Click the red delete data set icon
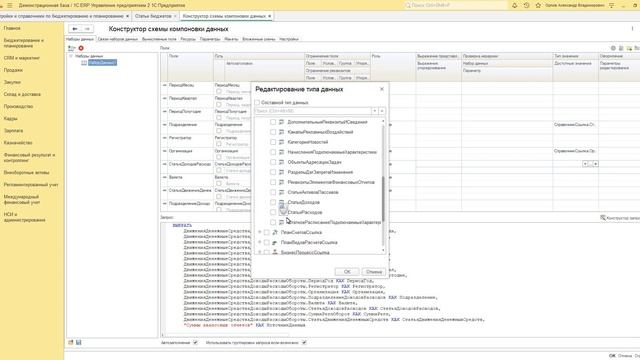This screenshot has width=640, height=360. click(81, 48)
